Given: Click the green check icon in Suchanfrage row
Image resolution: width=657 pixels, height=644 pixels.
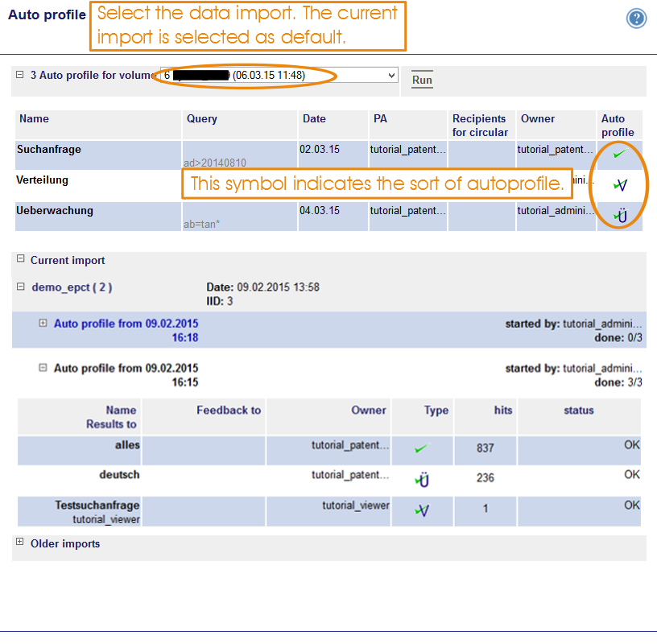Looking at the screenshot, I should coord(619,154).
